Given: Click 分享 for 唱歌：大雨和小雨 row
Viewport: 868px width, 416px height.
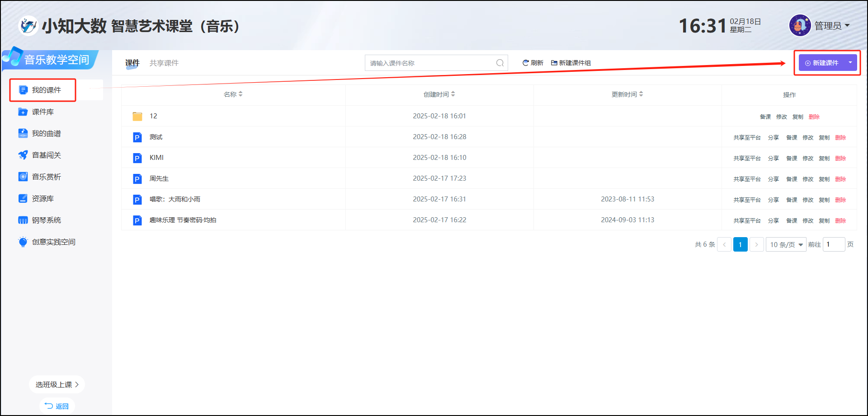Looking at the screenshot, I should pyautogui.click(x=774, y=200).
